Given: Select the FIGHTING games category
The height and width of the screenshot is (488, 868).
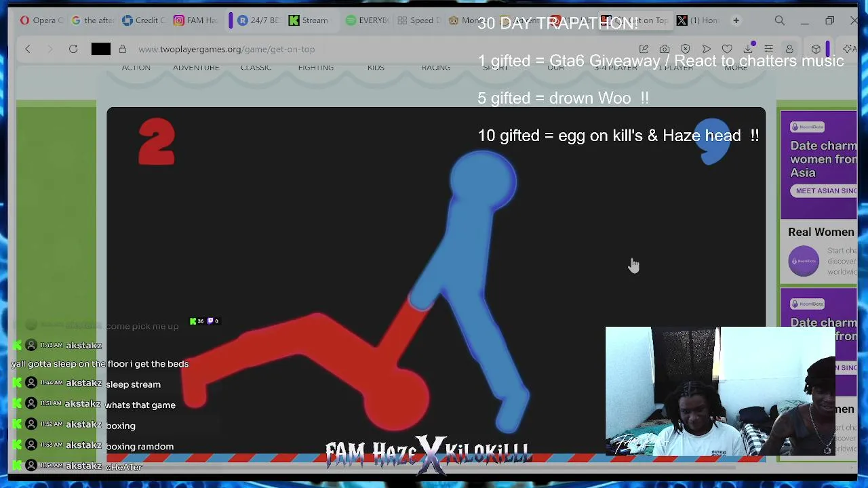Looking at the screenshot, I should pyautogui.click(x=315, y=68).
